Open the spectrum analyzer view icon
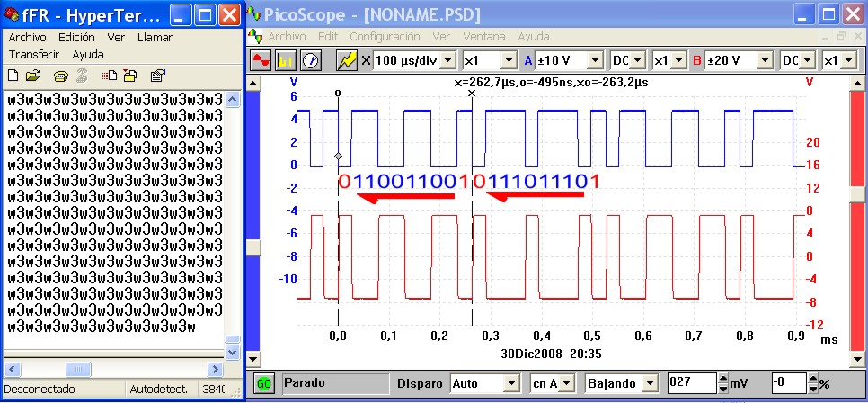This screenshot has height=403, width=868. click(x=286, y=60)
